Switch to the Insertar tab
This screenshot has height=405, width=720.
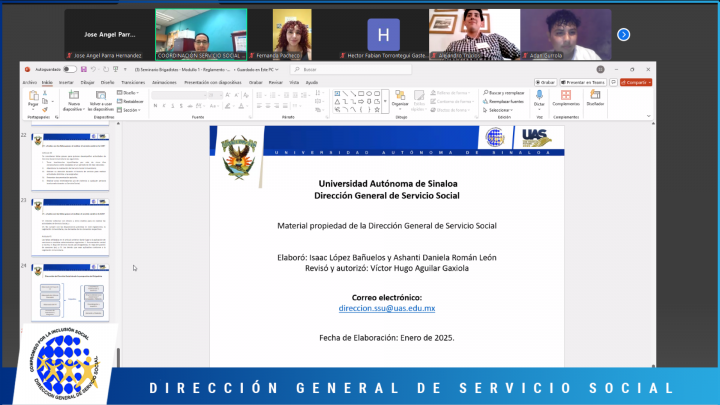(x=66, y=83)
